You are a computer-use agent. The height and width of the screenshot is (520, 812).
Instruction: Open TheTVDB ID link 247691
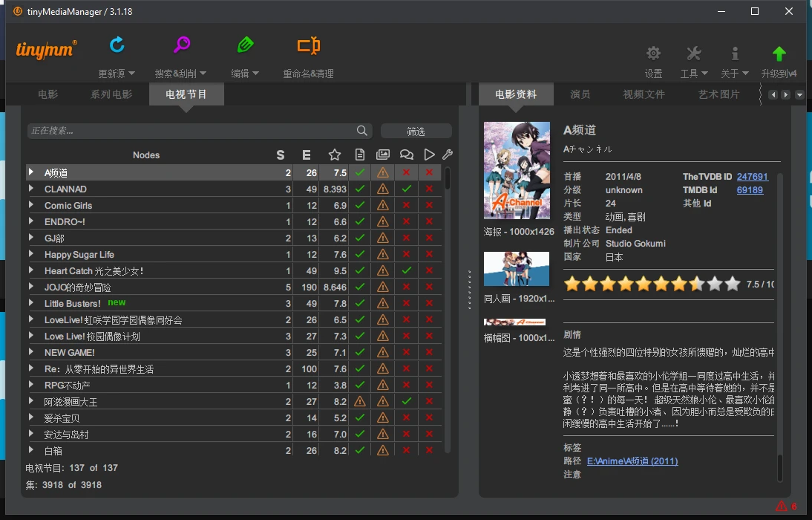coord(752,177)
